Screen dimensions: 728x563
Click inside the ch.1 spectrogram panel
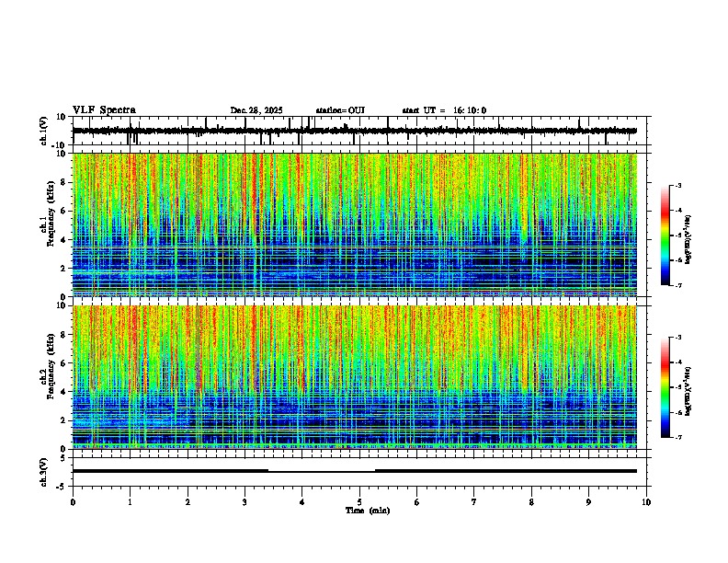[x=355, y=224]
